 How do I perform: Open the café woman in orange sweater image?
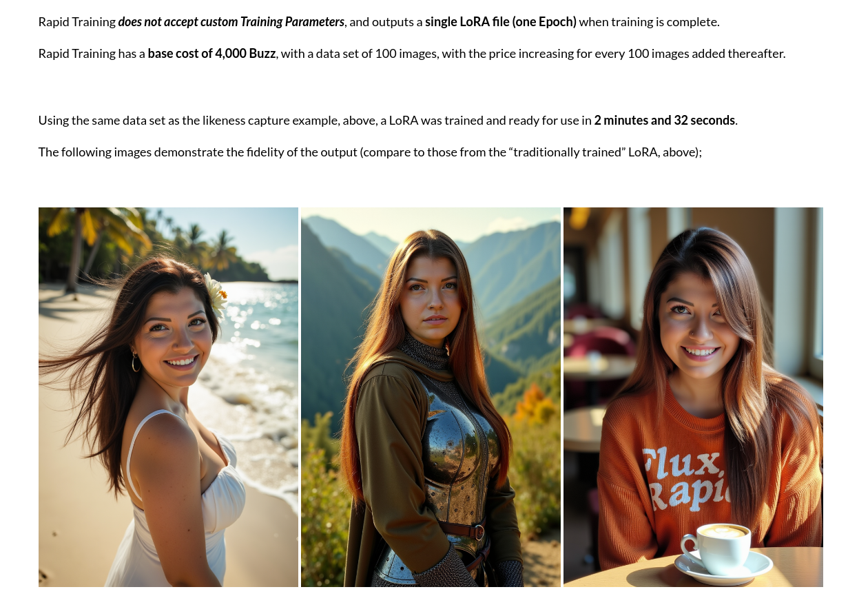click(x=693, y=397)
